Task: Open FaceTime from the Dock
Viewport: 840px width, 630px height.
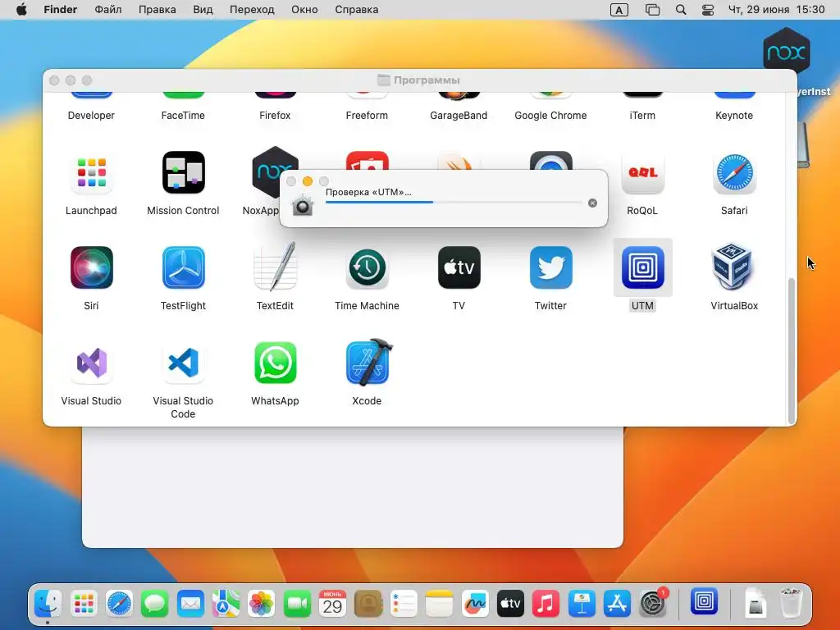Action: pos(297,604)
